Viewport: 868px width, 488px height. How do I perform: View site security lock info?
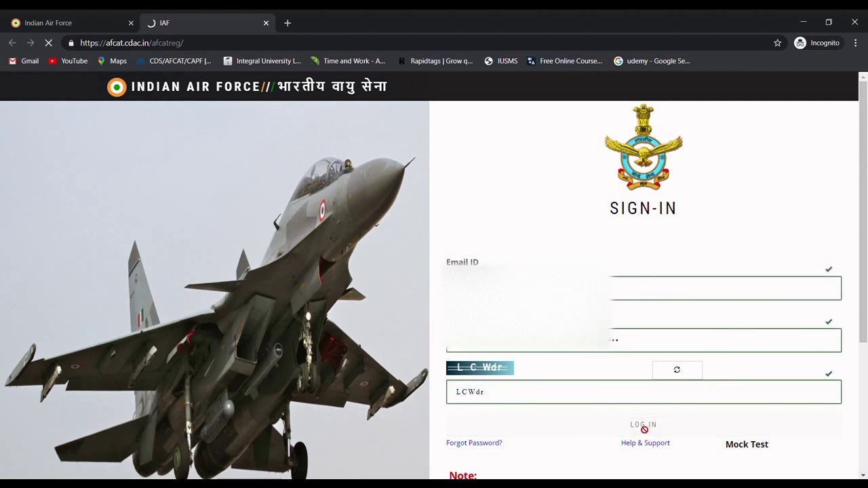pyautogui.click(x=71, y=43)
